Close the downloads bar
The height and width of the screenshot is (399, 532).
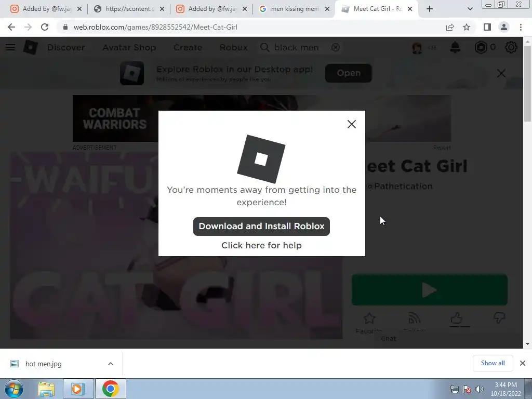pos(523,363)
